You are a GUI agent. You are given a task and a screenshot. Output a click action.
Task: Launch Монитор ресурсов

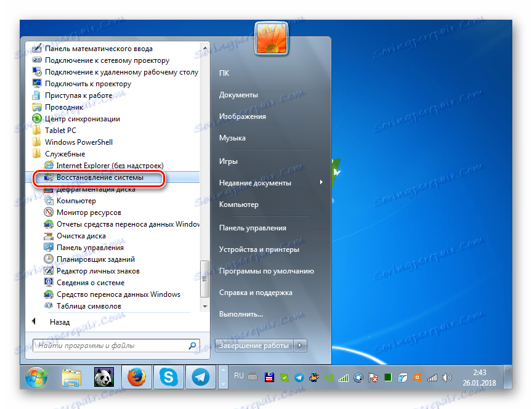pos(83,213)
